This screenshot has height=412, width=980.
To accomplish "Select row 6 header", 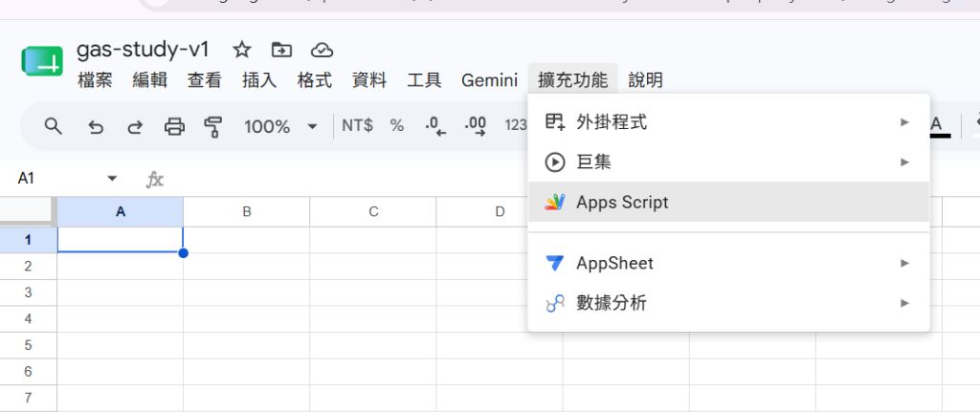I will [28, 372].
